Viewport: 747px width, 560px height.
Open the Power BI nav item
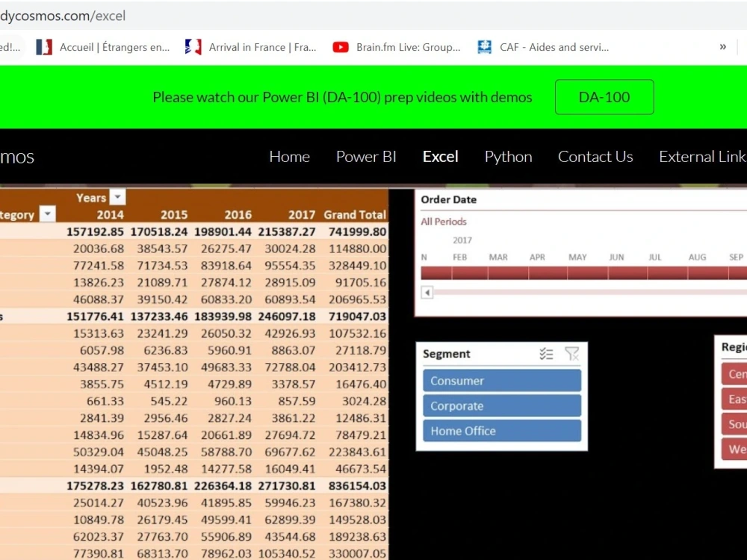pyautogui.click(x=366, y=157)
